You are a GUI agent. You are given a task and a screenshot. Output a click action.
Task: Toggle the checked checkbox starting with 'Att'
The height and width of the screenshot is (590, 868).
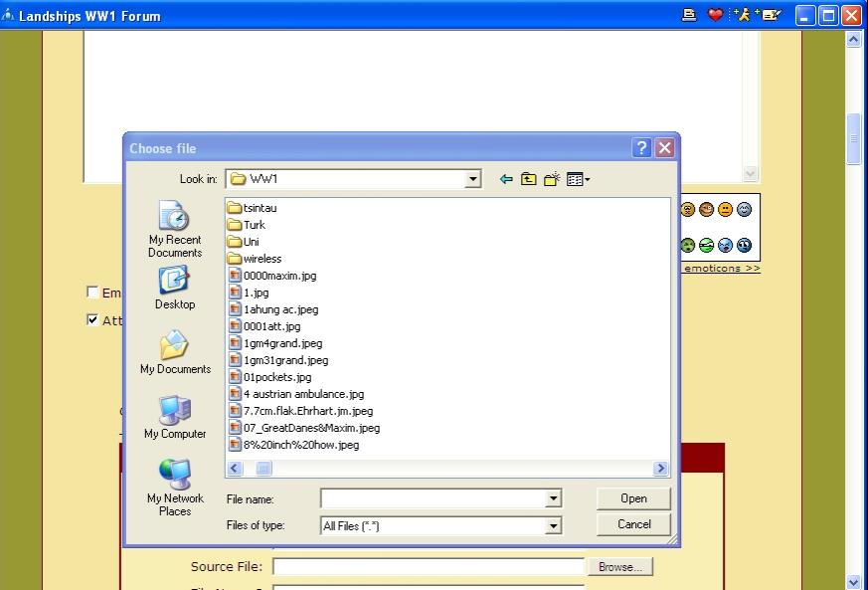92,320
